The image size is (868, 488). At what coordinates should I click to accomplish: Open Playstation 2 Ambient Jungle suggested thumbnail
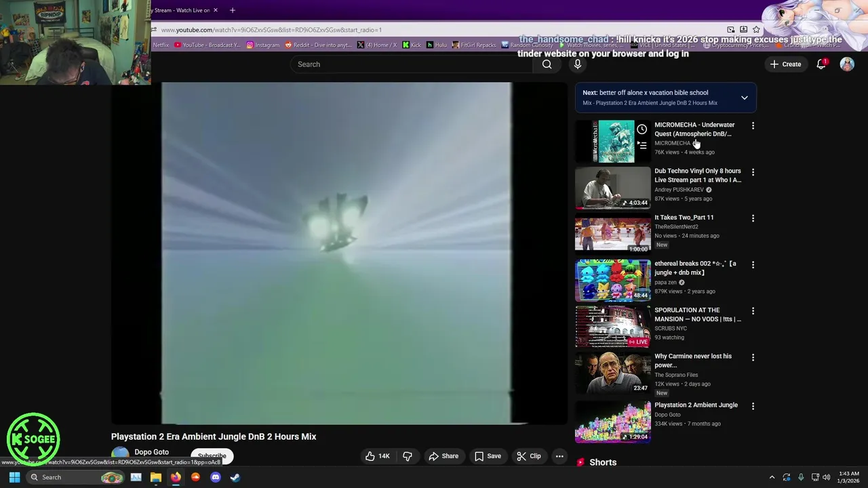613,422
